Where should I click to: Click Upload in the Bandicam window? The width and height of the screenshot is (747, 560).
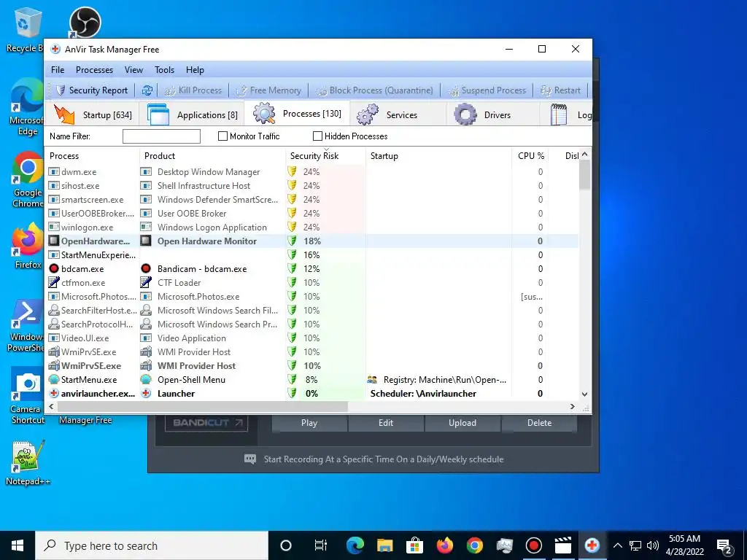(462, 423)
